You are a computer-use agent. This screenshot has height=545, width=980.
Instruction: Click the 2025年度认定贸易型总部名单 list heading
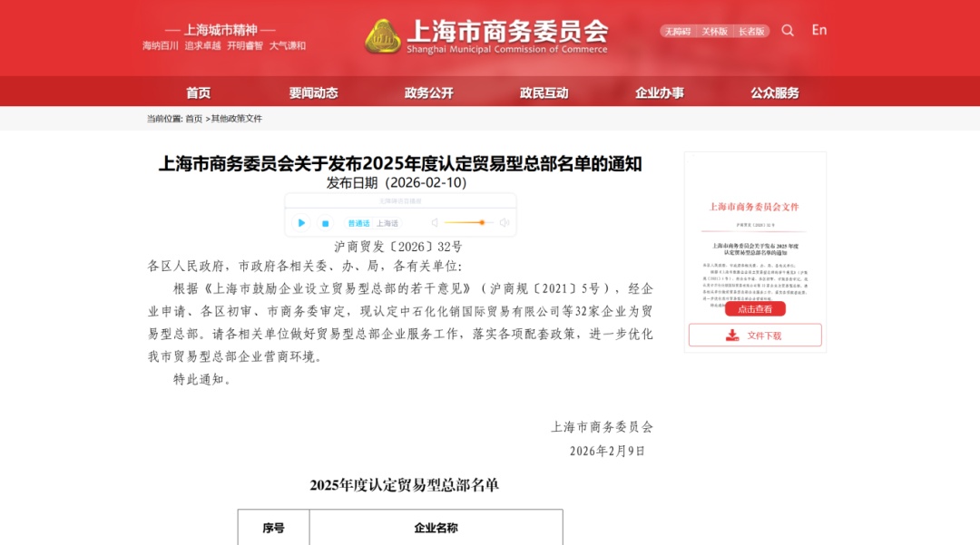[x=405, y=485]
